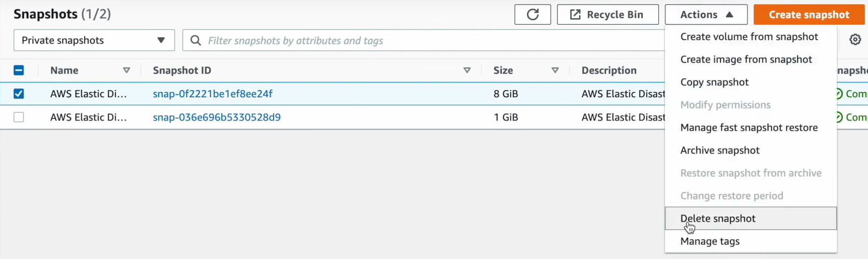
Task: Focus the Filter snapshots search field
Action: (429, 40)
